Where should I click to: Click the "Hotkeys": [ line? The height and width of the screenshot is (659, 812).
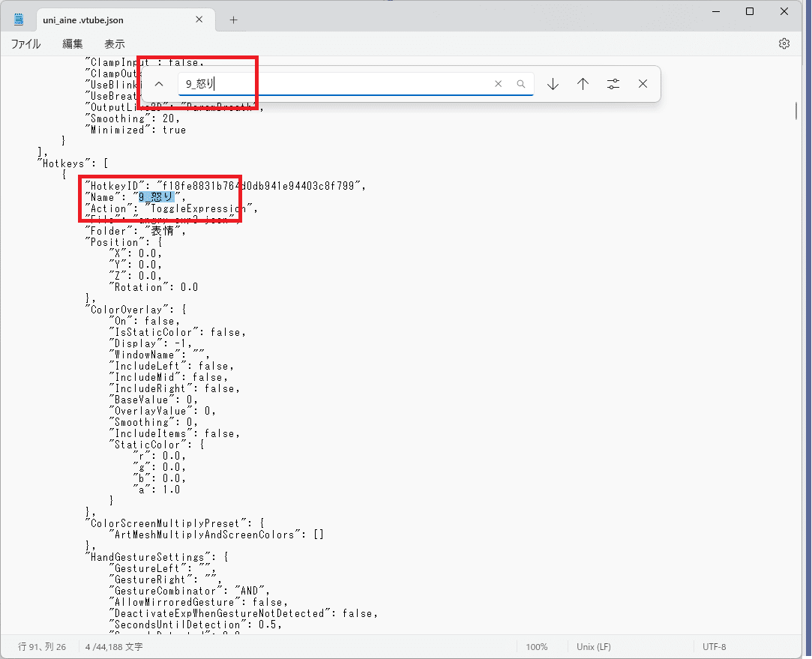pyautogui.click(x=73, y=163)
